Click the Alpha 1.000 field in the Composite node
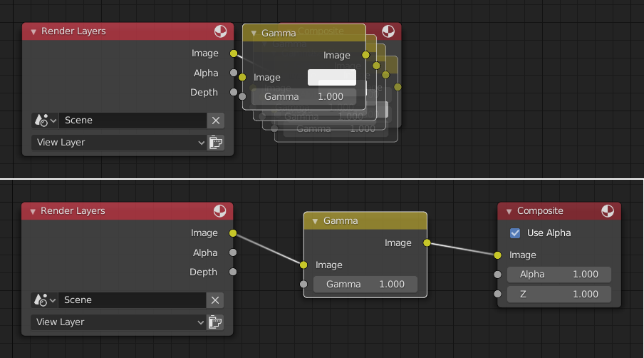The image size is (644, 358). click(559, 275)
